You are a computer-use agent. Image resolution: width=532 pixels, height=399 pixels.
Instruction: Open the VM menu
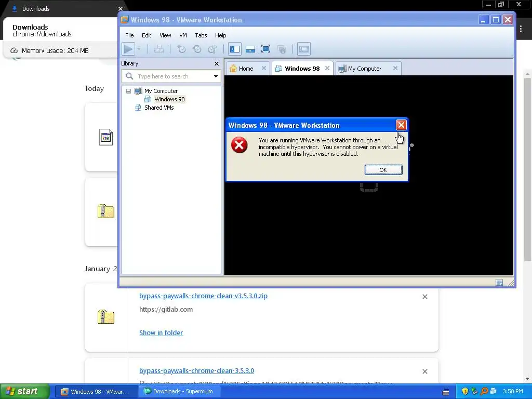183,35
